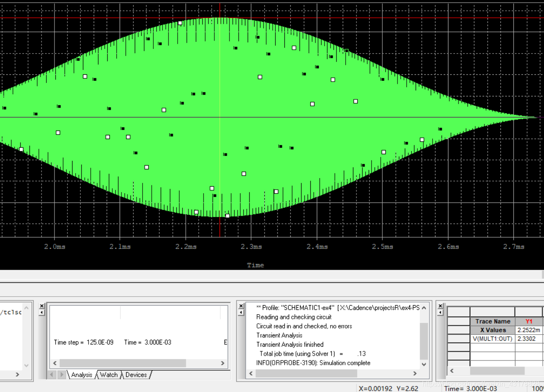Click down arrow of output log scrollbar
544x392 pixels.
coord(424,364)
